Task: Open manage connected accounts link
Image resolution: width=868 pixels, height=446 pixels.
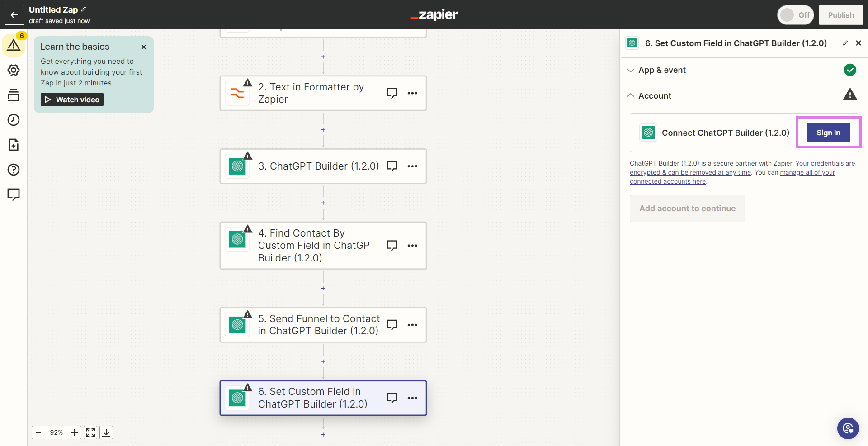Action: (x=732, y=177)
